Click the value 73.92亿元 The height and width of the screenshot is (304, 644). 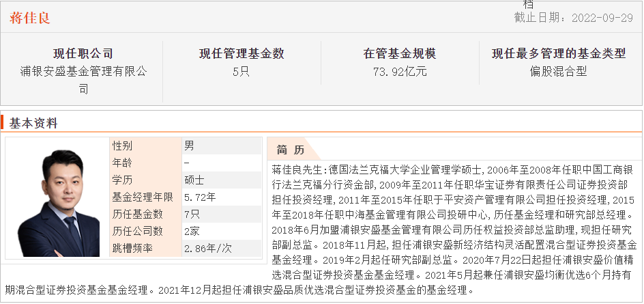[x=400, y=72]
